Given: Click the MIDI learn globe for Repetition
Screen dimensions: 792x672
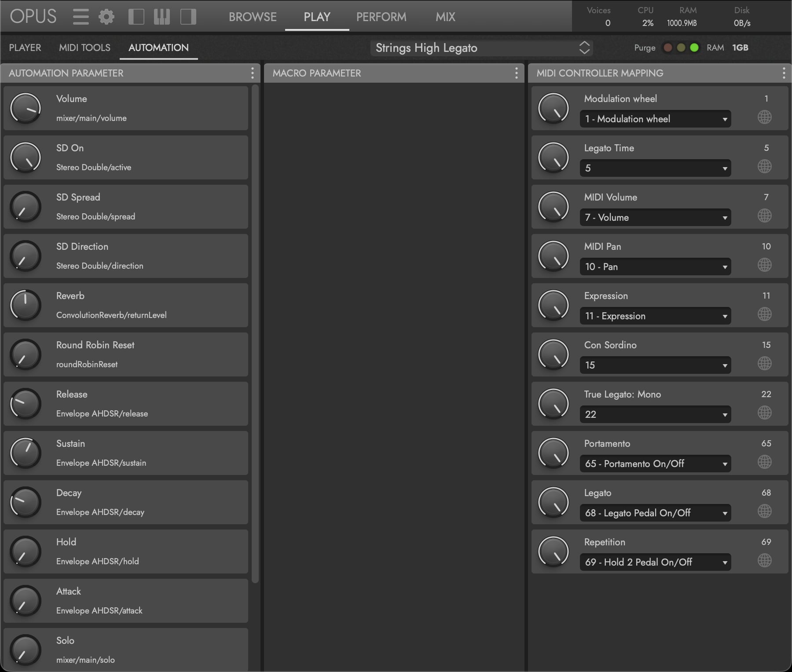Looking at the screenshot, I should point(765,560).
